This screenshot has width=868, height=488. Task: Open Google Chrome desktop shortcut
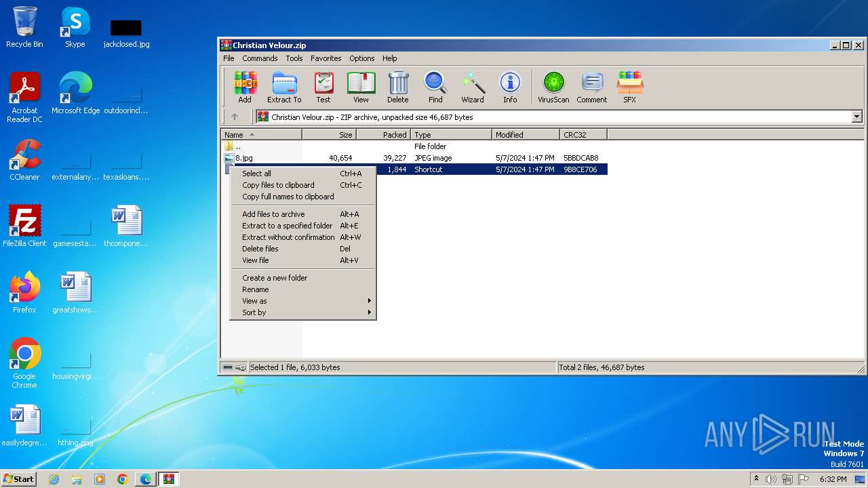(x=24, y=363)
